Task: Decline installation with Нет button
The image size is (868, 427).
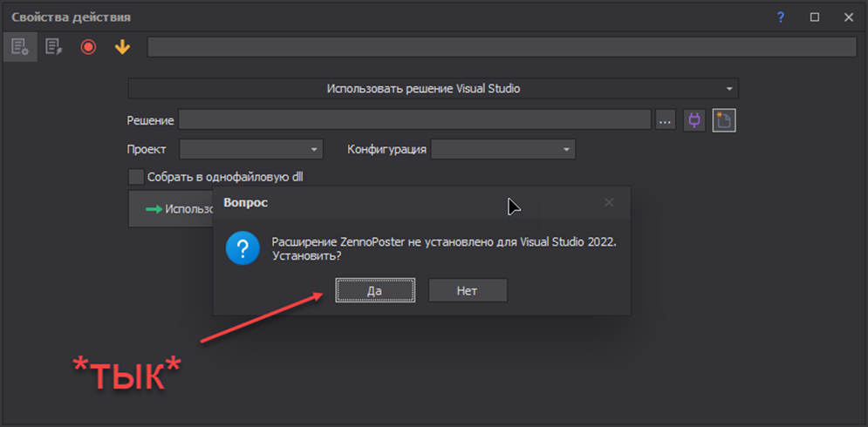Action: pos(468,290)
